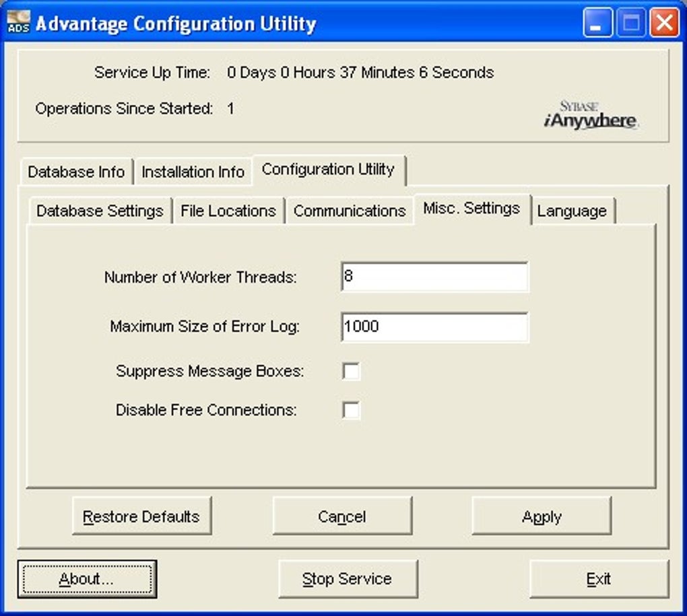Viewport: 687px width, 616px height.
Task: Click the Maximum Size of Error Log field
Action: click(x=434, y=327)
